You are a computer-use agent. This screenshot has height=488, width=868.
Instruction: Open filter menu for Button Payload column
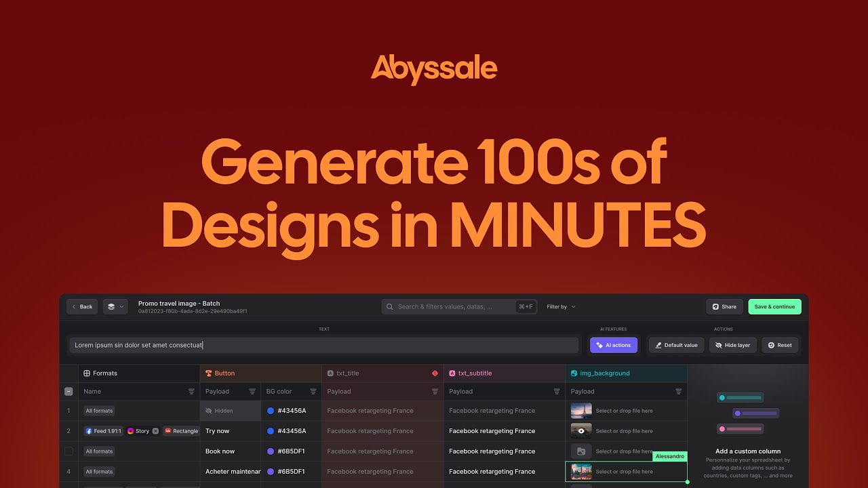252,392
